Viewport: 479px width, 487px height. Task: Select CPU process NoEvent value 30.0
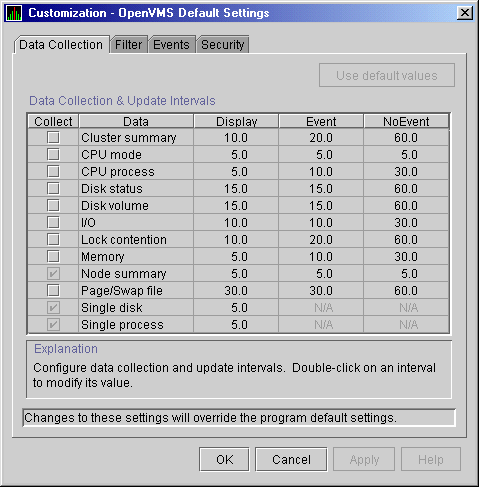406,171
